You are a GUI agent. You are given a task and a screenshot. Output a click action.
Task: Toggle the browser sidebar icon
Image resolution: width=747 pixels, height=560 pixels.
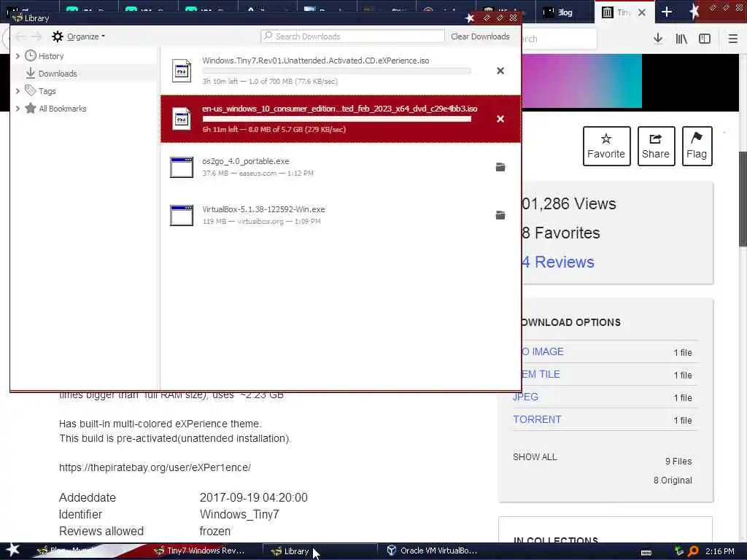coord(705,39)
